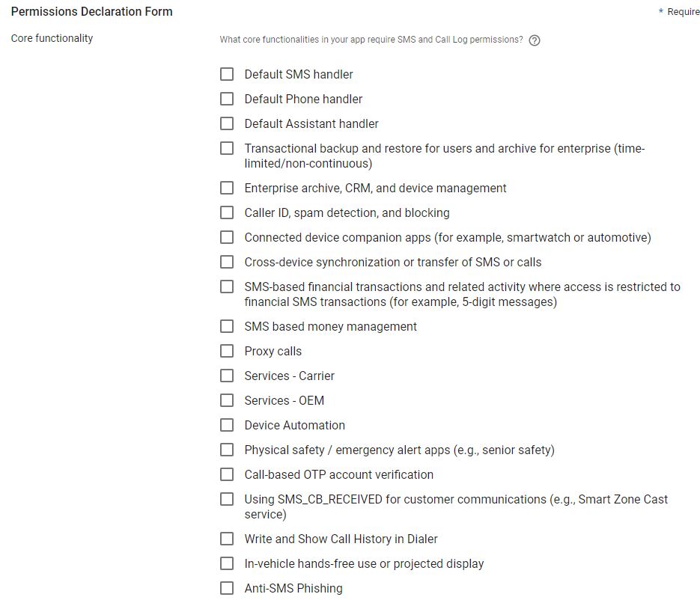Check the Default SMS handler box
700x603 pixels.
227,74
